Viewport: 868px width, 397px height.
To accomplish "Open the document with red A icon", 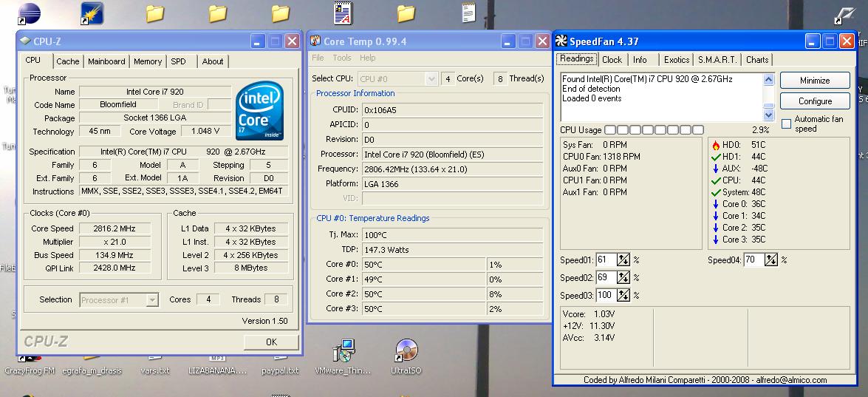I will (344, 13).
